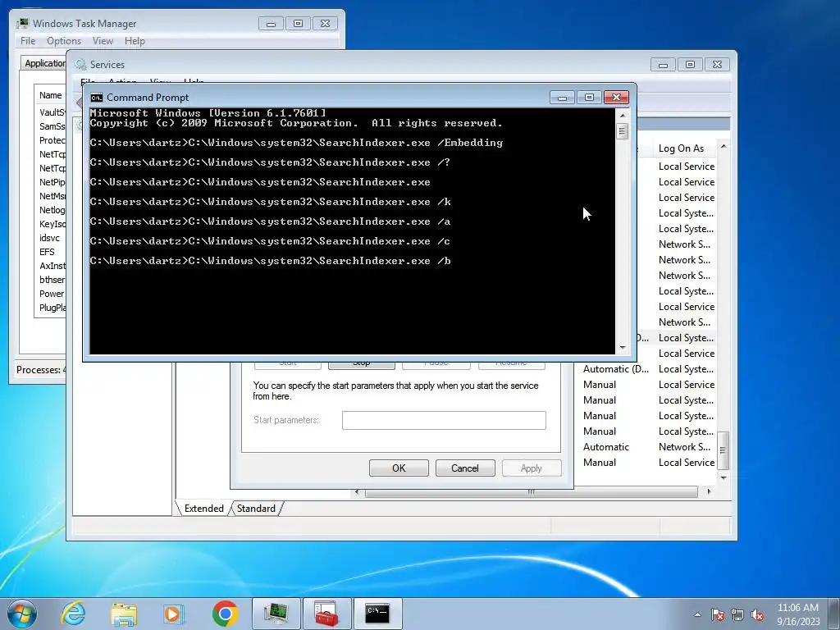Show hidden system tray icons arrow
Screen dimensions: 840x630
(x=697, y=614)
